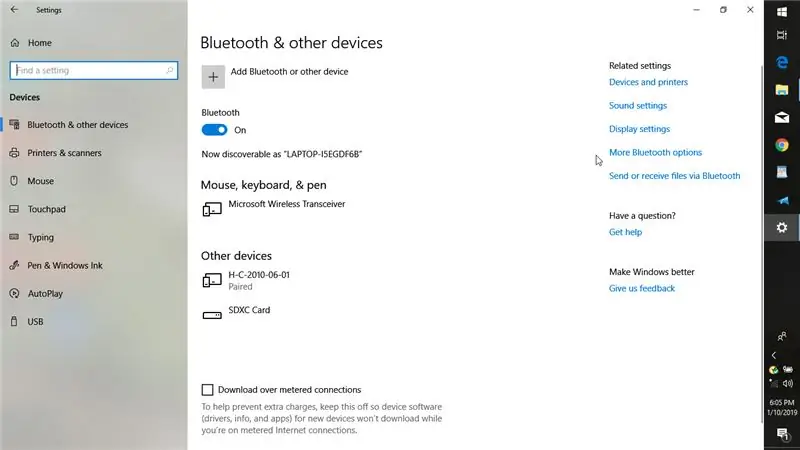Screen dimensions: 800x450
Task: Expand hidden system tray icons chevron
Action: click(774, 355)
